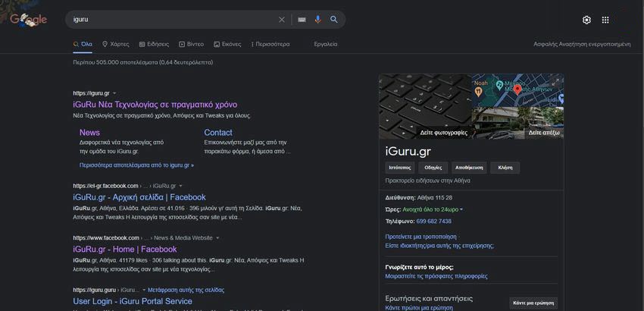Click the Κλήση button

coord(505,168)
